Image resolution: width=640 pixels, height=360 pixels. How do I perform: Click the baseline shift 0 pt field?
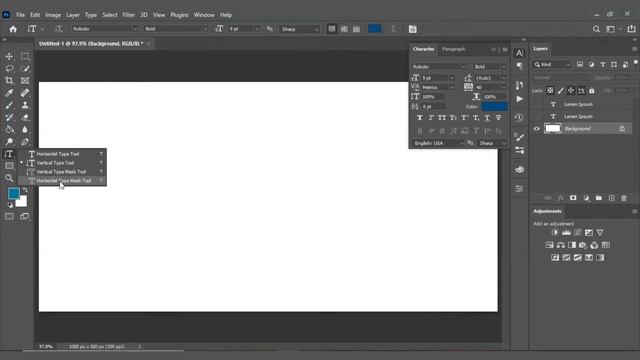[x=433, y=107]
